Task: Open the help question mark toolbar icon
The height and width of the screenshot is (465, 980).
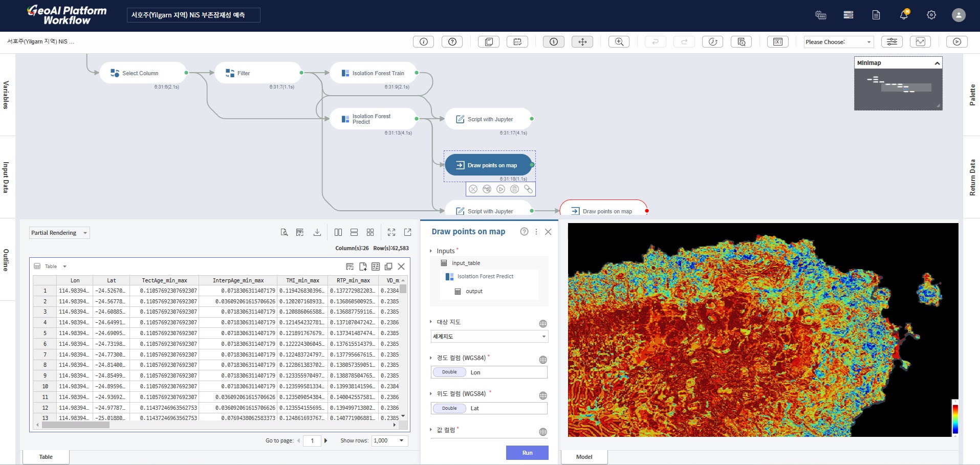Action: [452, 42]
